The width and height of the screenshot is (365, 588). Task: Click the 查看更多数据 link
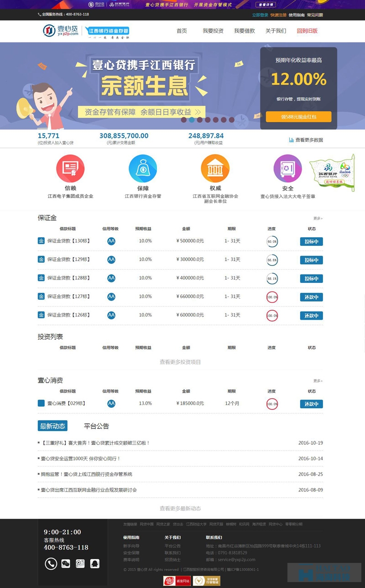[309, 140]
